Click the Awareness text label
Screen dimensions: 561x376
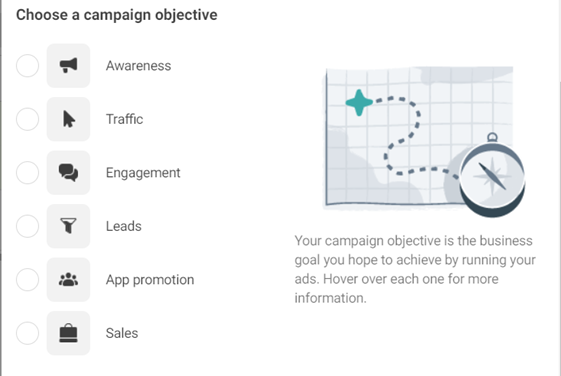pyautogui.click(x=138, y=66)
